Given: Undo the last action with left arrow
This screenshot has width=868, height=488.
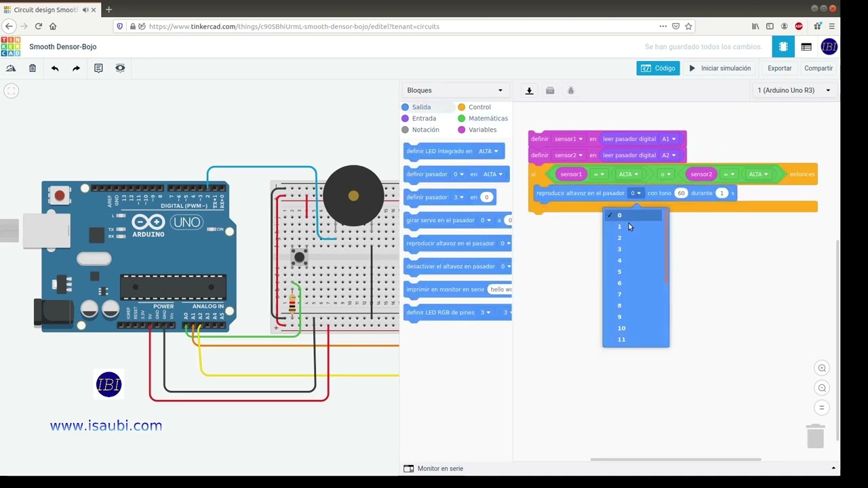Looking at the screenshot, I should coord(55,68).
